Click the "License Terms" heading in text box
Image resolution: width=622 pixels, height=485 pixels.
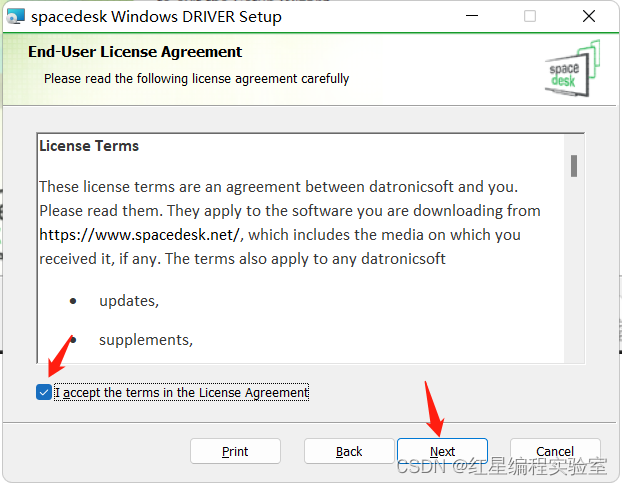pos(89,146)
